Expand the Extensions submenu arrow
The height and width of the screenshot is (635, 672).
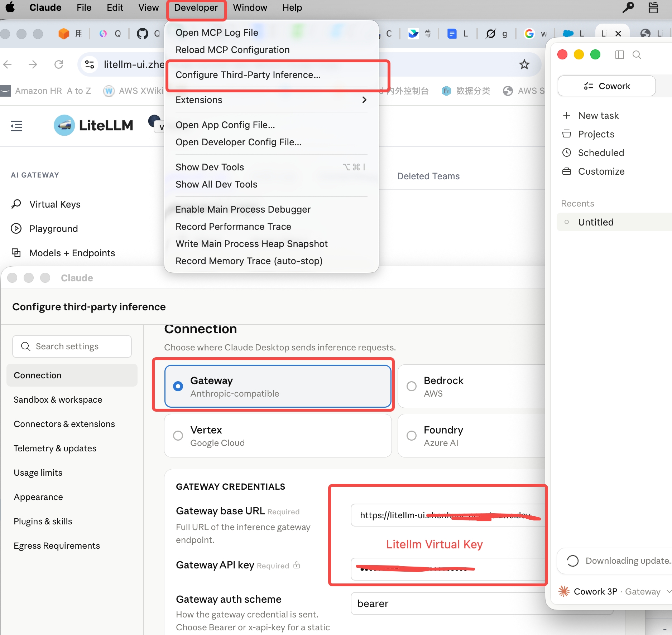tap(364, 100)
